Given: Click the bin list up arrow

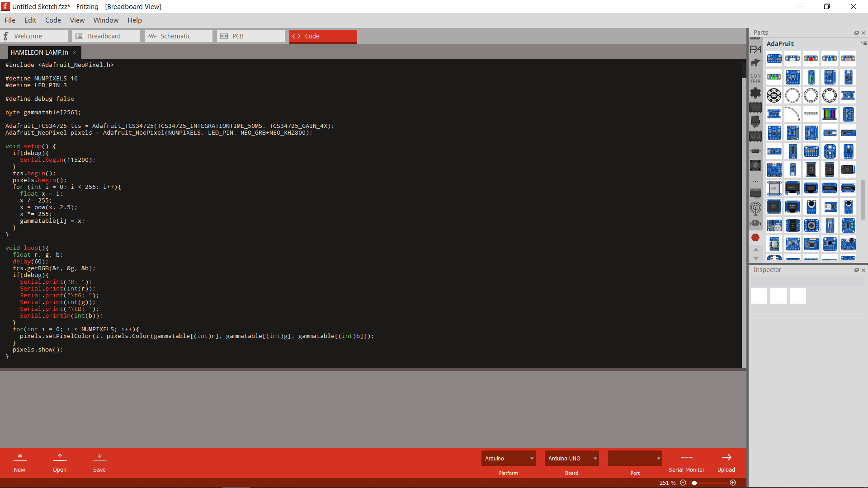Looking at the screenshot, I should [755, 249].
